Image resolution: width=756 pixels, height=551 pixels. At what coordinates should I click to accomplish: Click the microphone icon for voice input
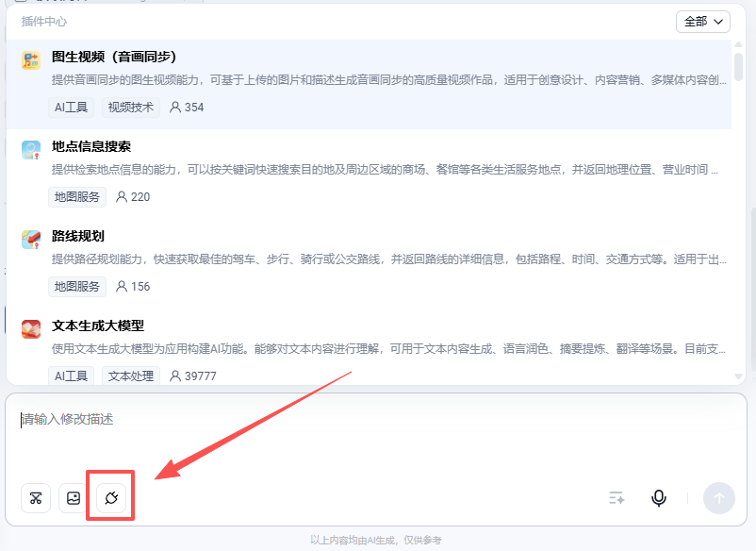click(659, 497)
